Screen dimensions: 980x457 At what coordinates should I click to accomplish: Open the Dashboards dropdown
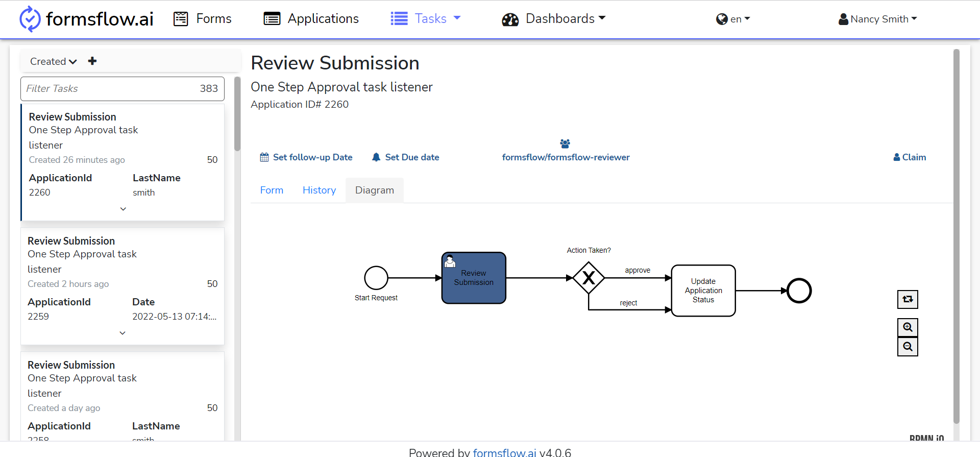click(x=554, y=19)
